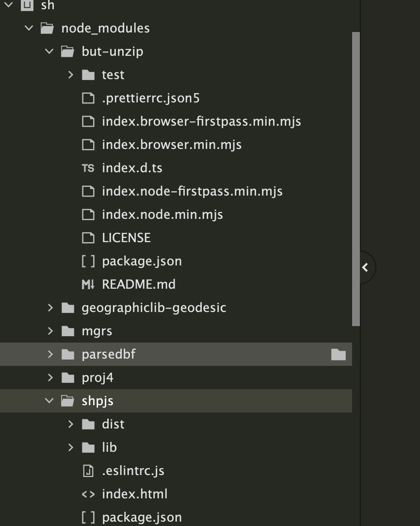
Task: Click the index.node-firstpass.min.mjs file icon
Action: pyautogui.click(x=88, y=191)
